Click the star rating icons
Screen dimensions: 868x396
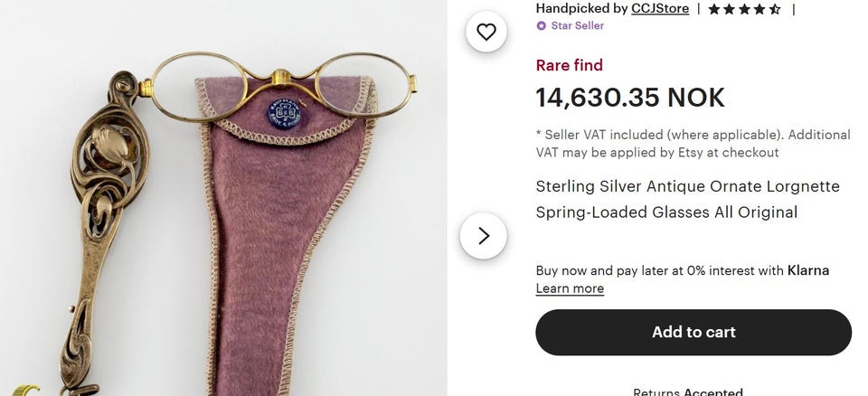point(744,9)
